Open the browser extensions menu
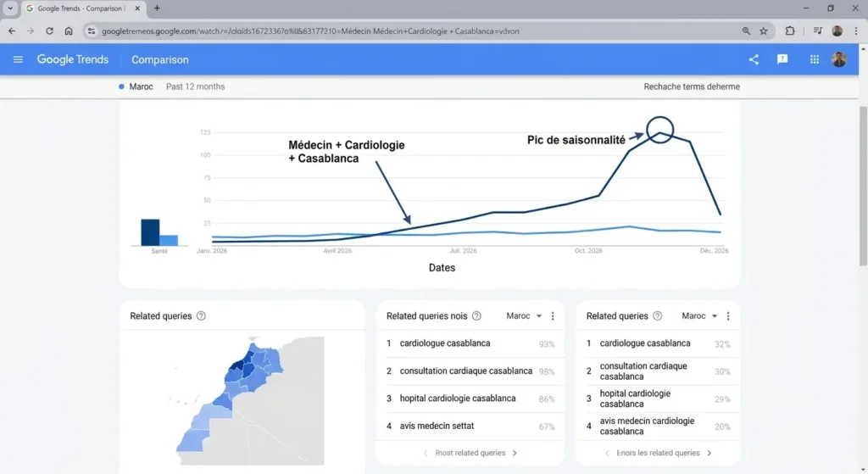868x474 pixels. point(790,31)
